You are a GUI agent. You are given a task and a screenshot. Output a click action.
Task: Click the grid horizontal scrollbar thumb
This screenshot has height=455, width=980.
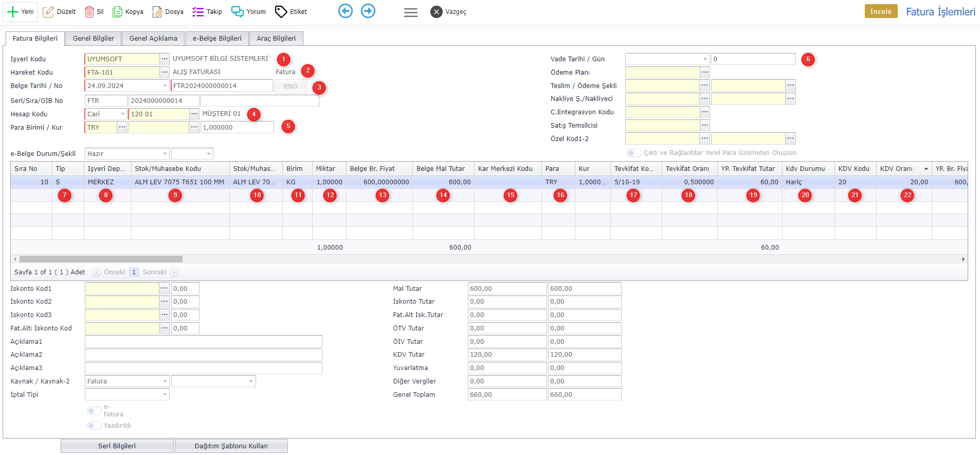101,259
